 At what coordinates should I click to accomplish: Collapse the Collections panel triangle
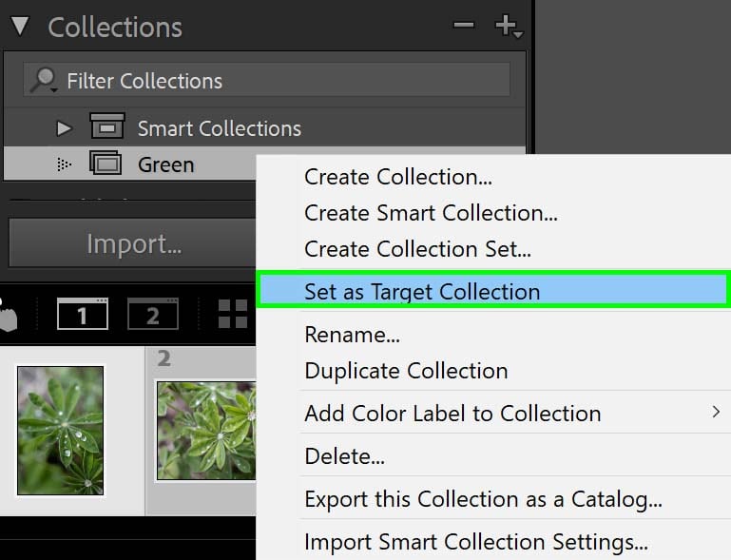coord(20,26)
